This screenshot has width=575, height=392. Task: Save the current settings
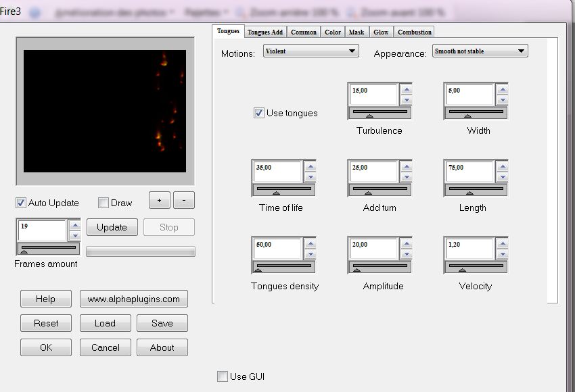[162, 323]
